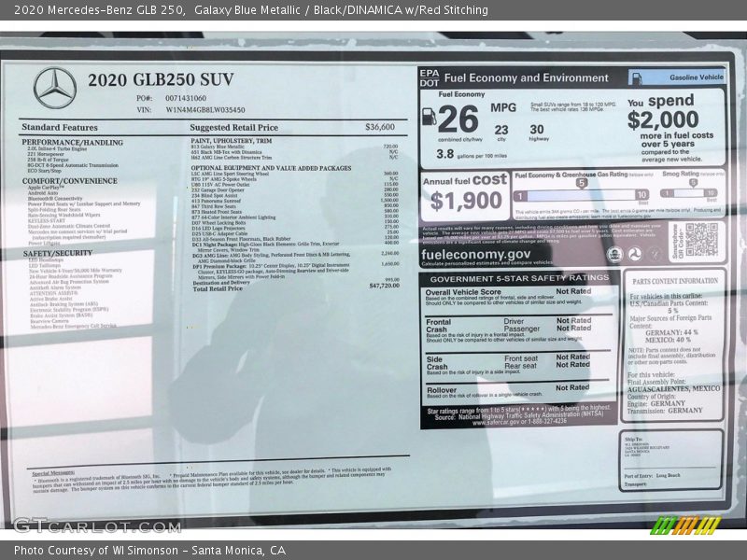The image size is (747, 560).
Task: Click the GOVERNMENT 5-STAR SAFETY RATINGS header
Action: pyautogui.click(x=519, y=278)
